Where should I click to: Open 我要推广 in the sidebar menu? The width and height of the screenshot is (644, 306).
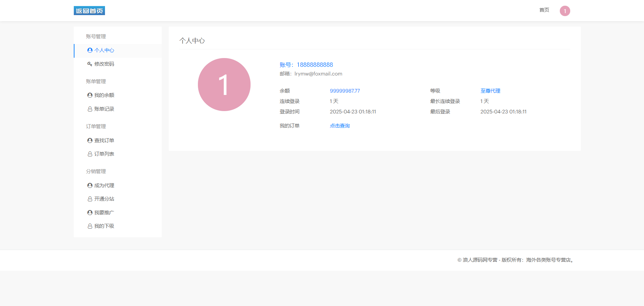click(104, 213)
